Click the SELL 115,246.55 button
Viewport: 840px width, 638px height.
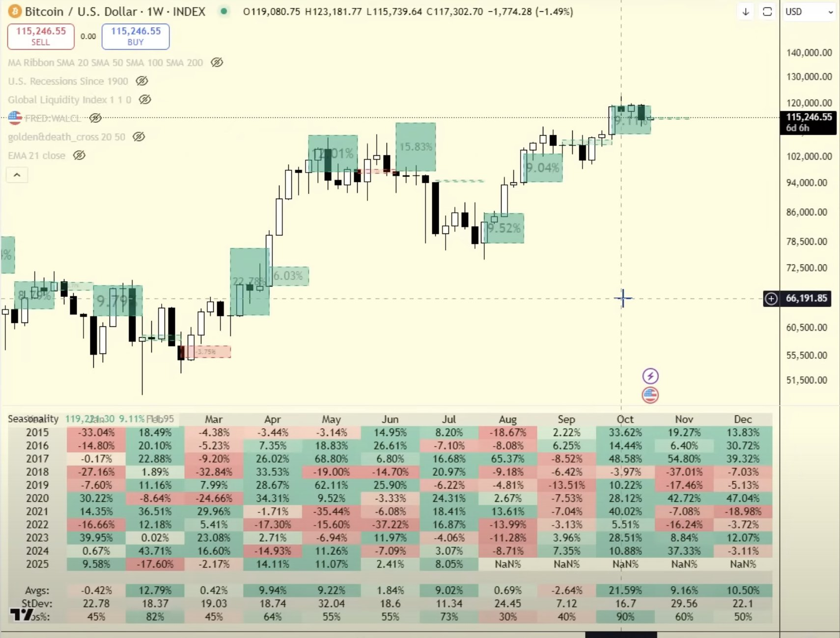coord(41,36)
